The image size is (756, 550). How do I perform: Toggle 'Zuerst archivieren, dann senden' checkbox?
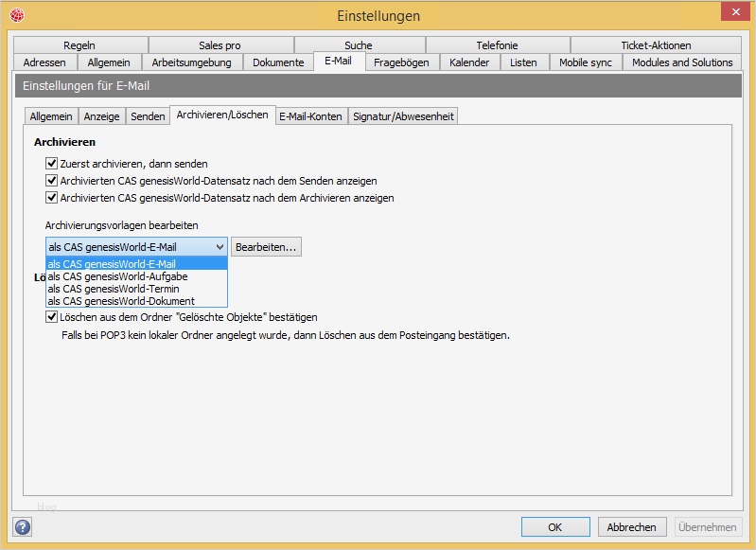point(52,164)
